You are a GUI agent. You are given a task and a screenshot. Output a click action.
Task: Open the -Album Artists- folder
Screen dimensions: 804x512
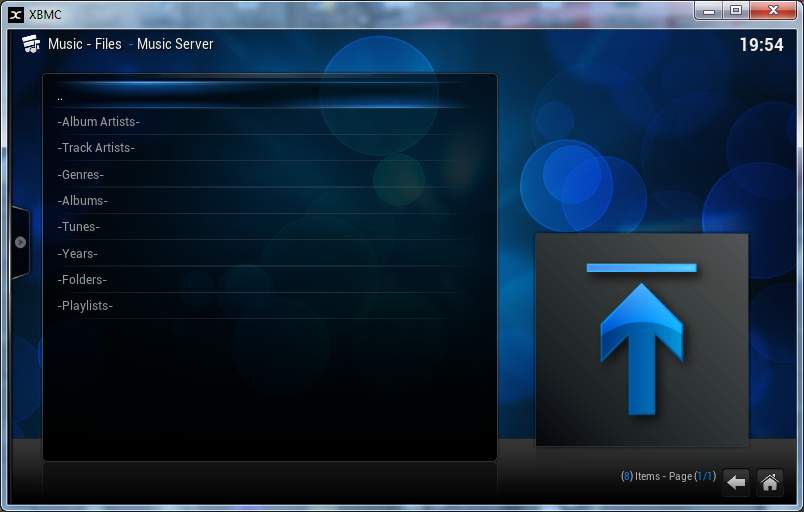point(99,122)
